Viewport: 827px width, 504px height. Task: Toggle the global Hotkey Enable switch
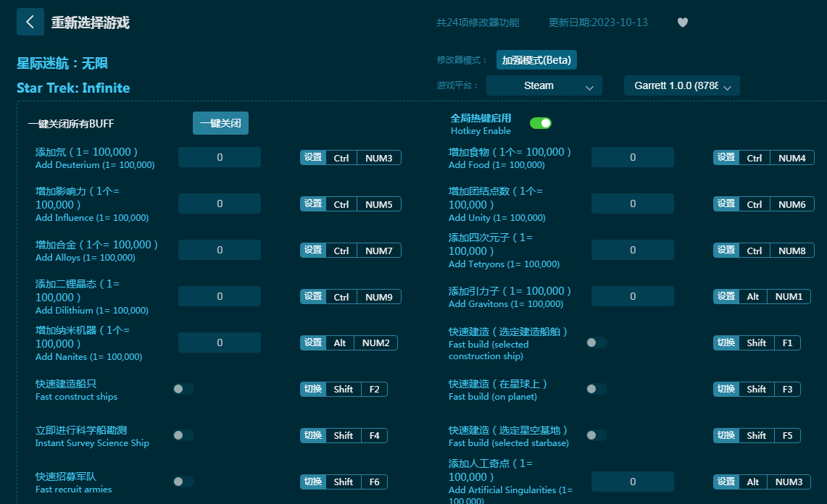coord(540,123)
